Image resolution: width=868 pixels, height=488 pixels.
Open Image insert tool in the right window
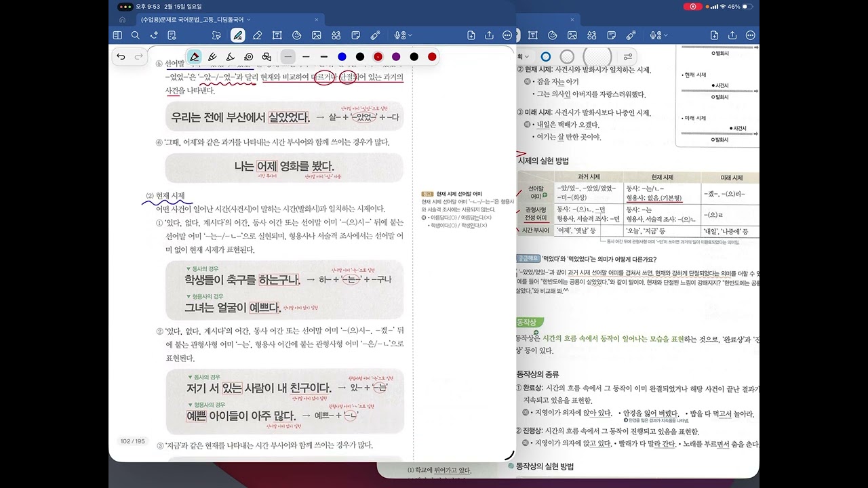572,35
